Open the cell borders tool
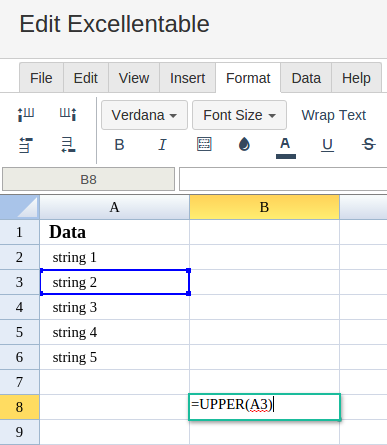 [204, 144]
